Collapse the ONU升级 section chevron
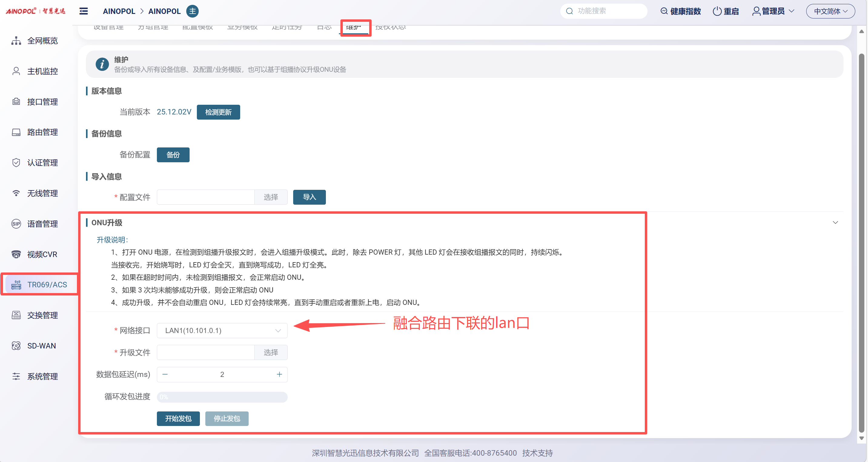The height and width of the screenshot is (462, 868). (x=835, y=222)
